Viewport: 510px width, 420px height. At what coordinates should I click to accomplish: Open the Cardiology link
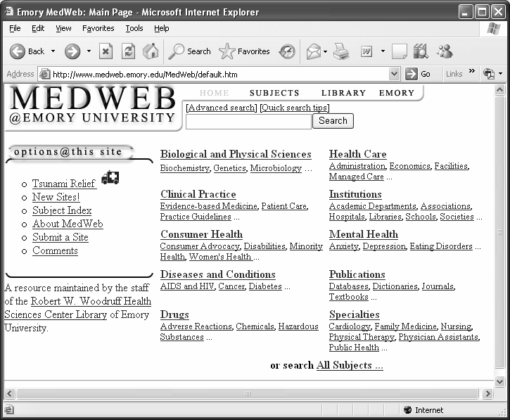click(x=350, y=326)
